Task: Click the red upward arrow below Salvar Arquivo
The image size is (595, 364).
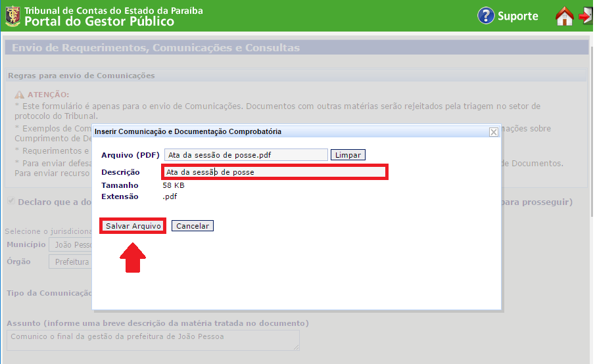Action: click(x=132, y=257)
